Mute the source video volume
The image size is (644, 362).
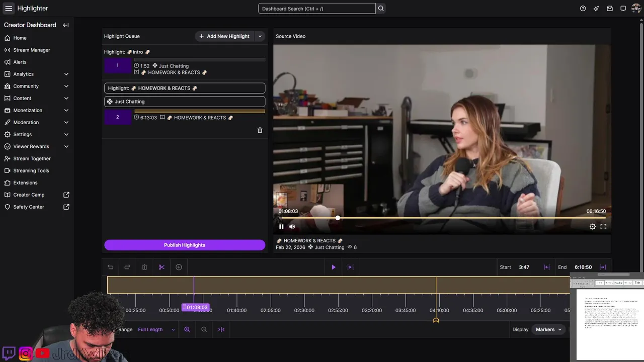tap(292, 227)
